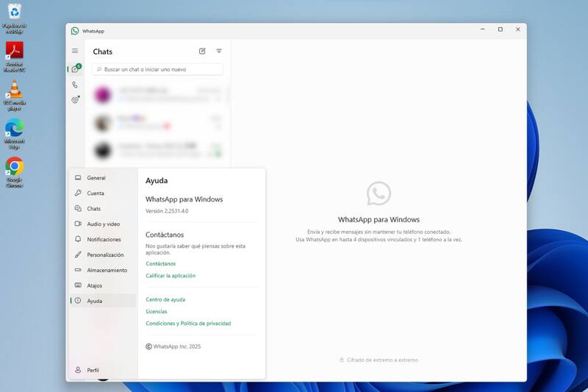The image size is (588, 392).
Task: Open the hamburger navigation menu
Action: coord(75,51)
